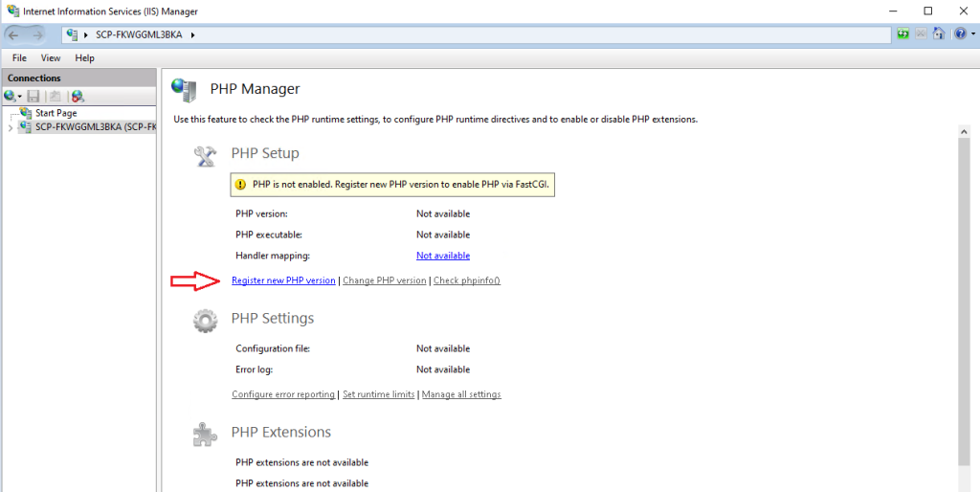Click the Delete connection globe icon

78,97
